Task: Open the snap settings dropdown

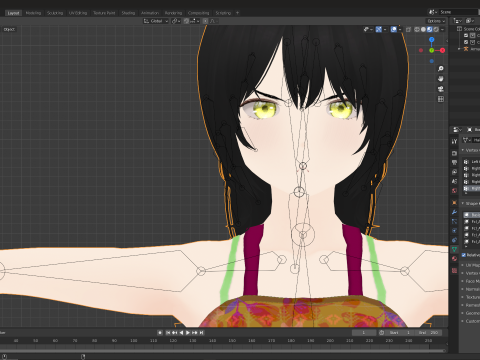Action: click(x=195, y=21)
